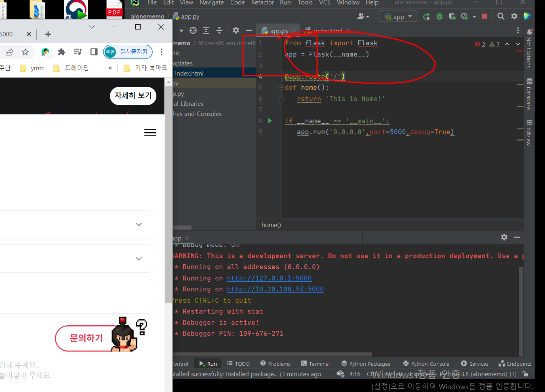Open the Code With Me user icon
The height and width of the screenshot is (392, 545).
tap(363, 16)
